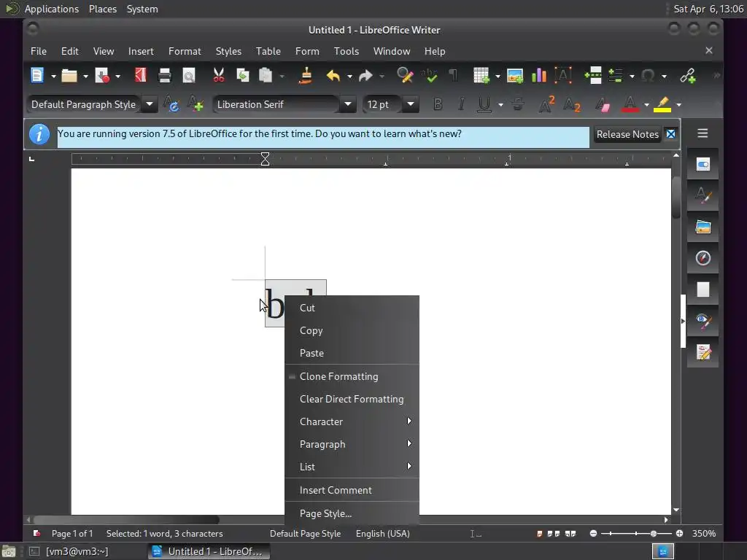The image size is (747, 560).
Task: Click zoom in plus button
Action: pyautogui.click(x=679, y=534)
